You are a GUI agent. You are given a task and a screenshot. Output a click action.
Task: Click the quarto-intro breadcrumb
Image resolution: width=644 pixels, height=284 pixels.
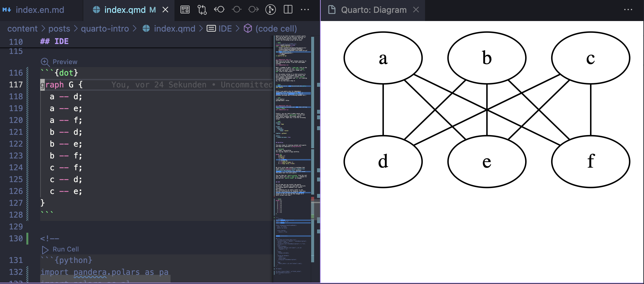105,29
